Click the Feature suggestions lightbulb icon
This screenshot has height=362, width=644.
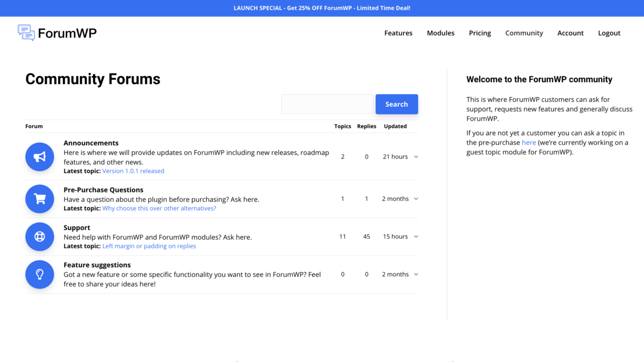tap(40, 274)
